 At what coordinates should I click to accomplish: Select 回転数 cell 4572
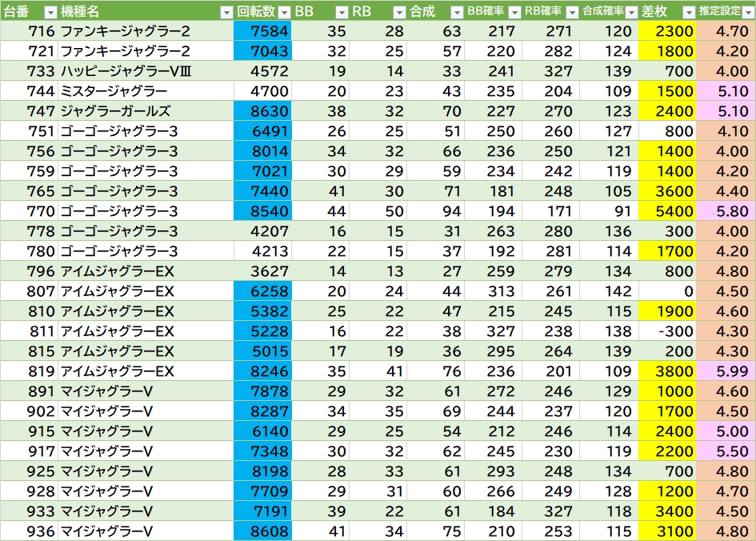click(x=262, y=71)
